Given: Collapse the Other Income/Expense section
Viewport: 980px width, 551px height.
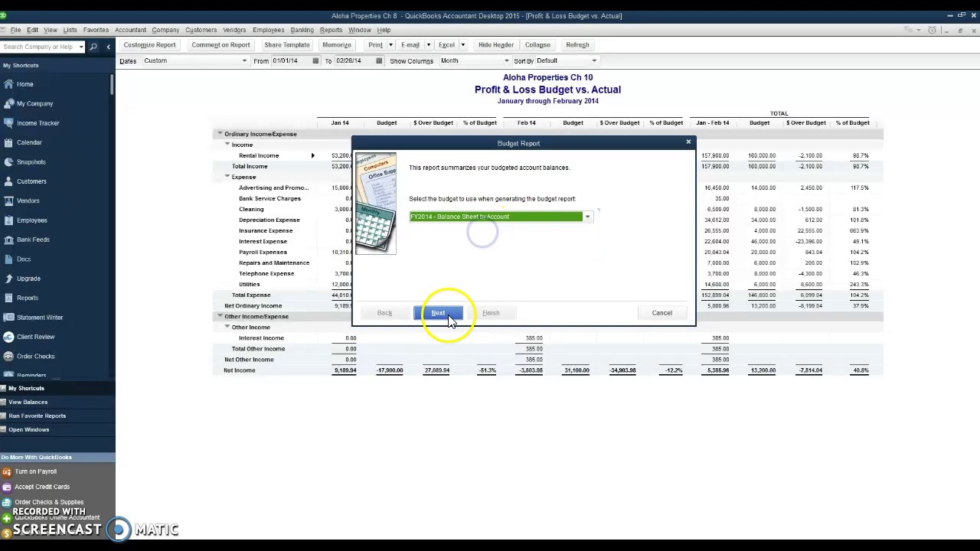Looking at the screenshot, I should tap(220, 316).
